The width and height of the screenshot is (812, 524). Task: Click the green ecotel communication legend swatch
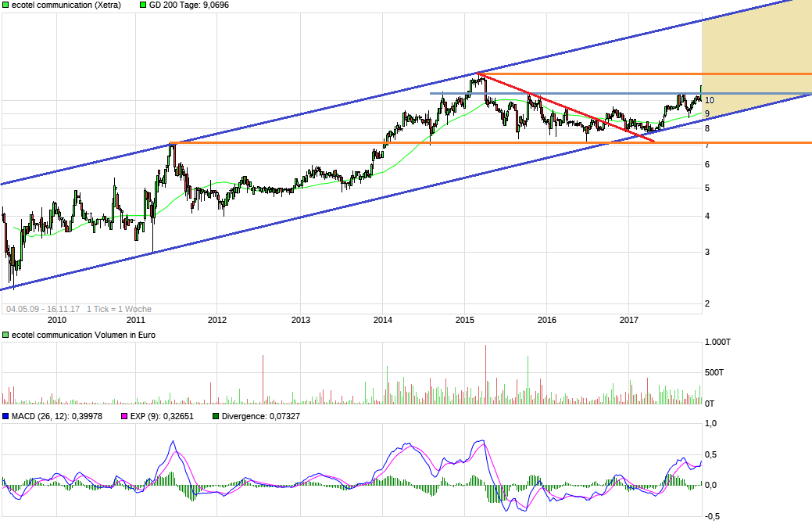5,5
